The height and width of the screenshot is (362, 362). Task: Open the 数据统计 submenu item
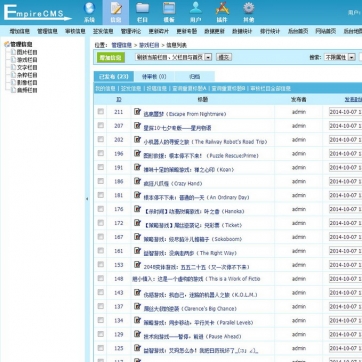coord(242,31)
